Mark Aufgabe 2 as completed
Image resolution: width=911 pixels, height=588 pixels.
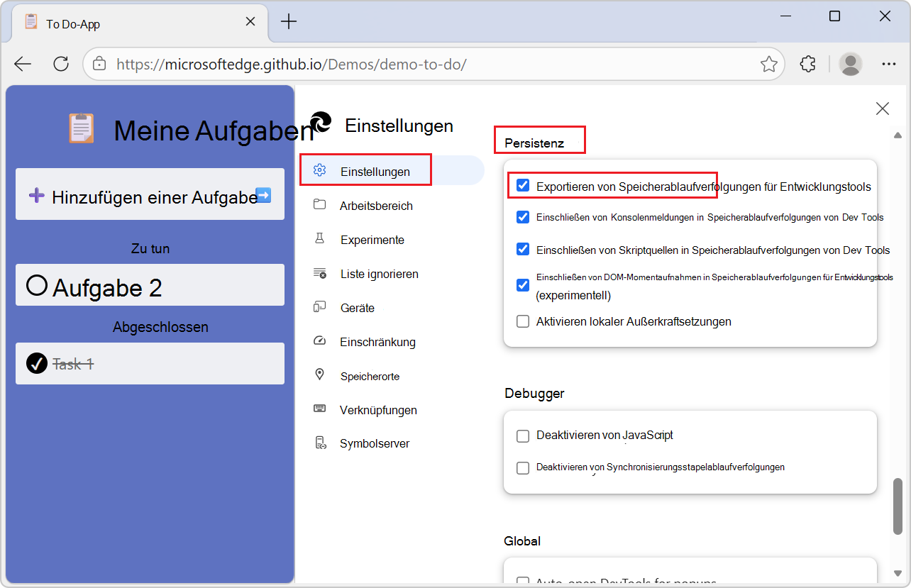[37, 285]
